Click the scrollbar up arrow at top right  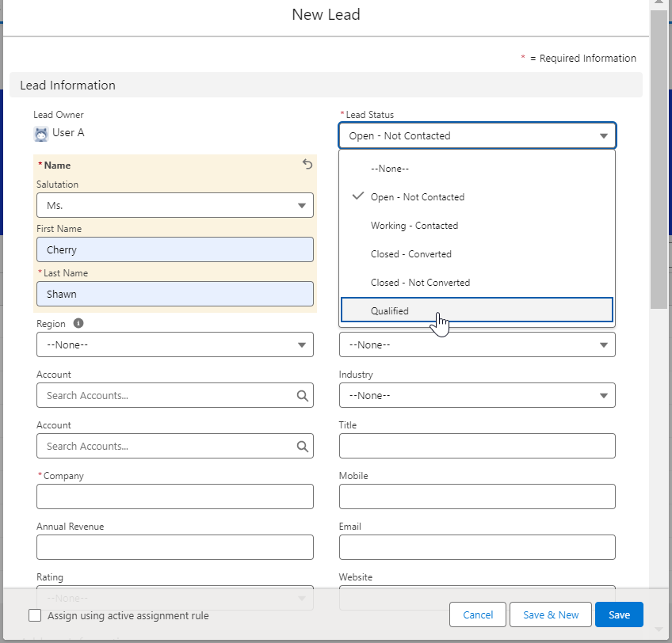coord(659,6)
